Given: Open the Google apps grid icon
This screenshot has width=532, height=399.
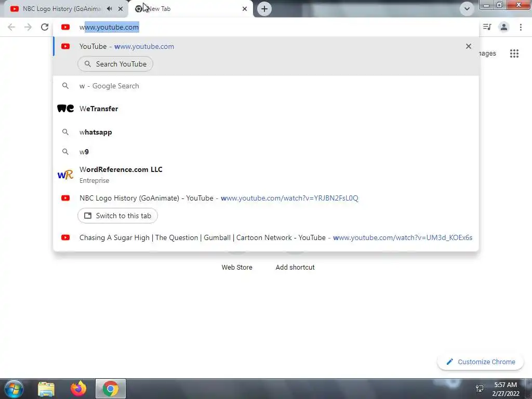Looking at the screenshot, I should (x=514, y=54).
